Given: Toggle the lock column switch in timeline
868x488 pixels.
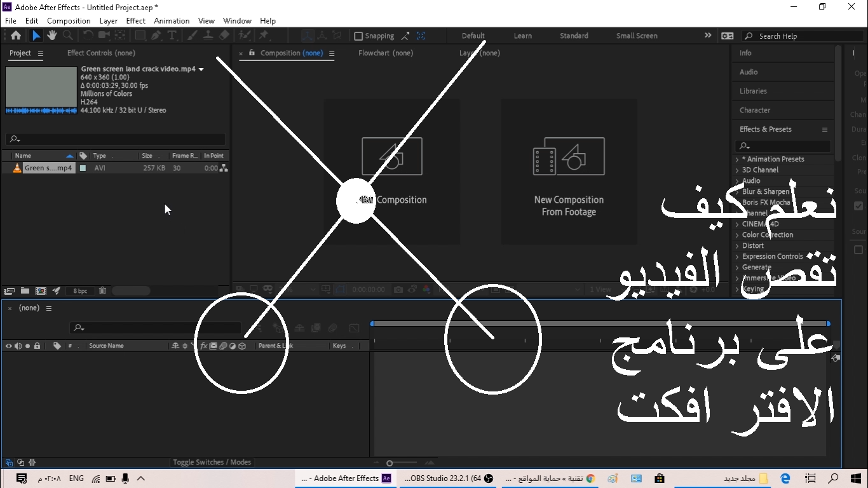Looking at the screenshot, I should 37,346.
